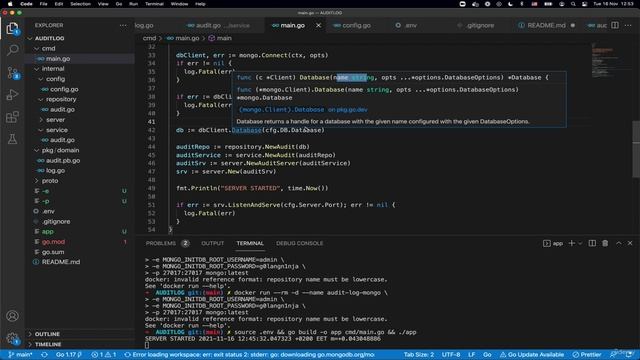Expand the OUTLINE section
640x360 pixels.
(47, 334)
